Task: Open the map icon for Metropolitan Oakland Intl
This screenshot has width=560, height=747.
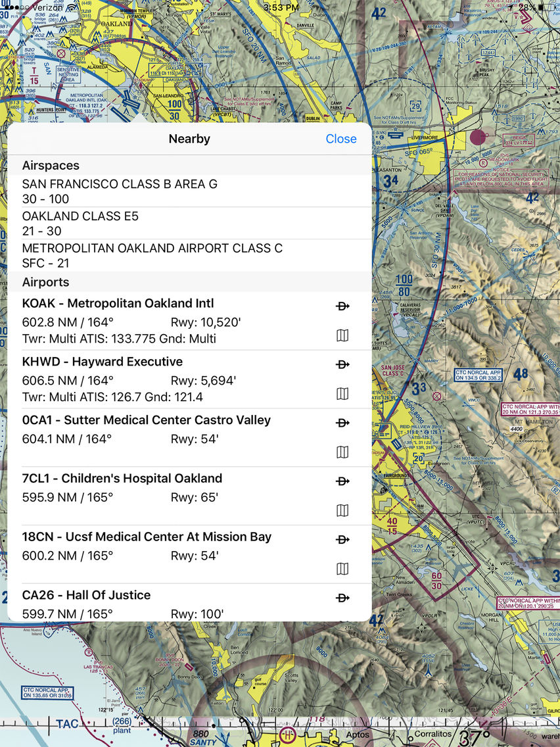Action: coord(342,335)
